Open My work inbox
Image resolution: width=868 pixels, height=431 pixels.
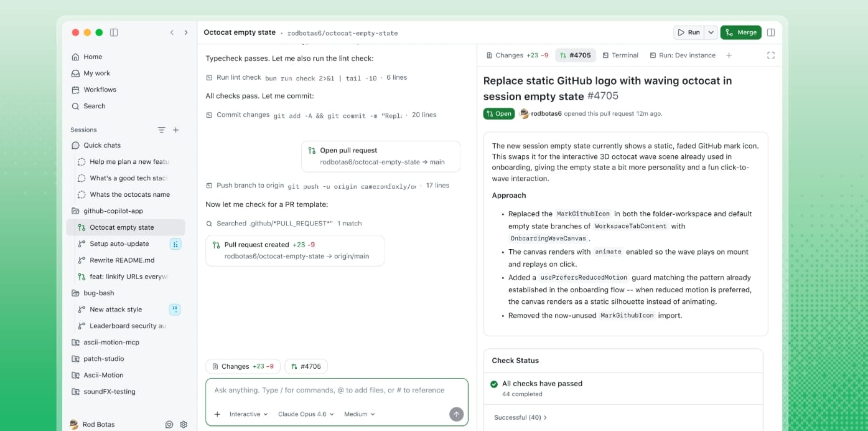tap(96, 73)
